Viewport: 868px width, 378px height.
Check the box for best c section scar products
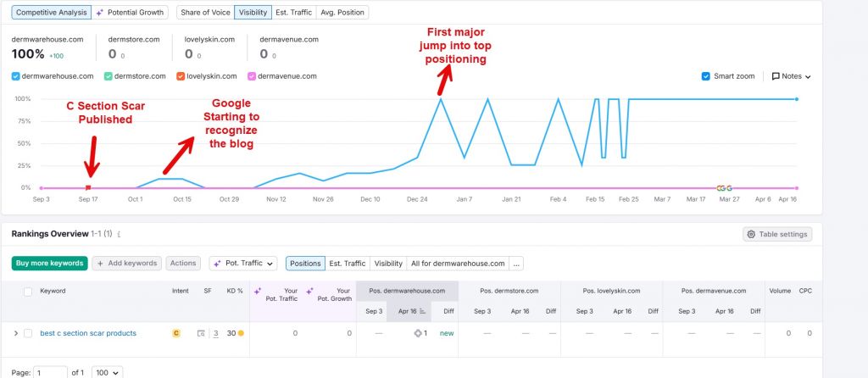tap(28, 333)
